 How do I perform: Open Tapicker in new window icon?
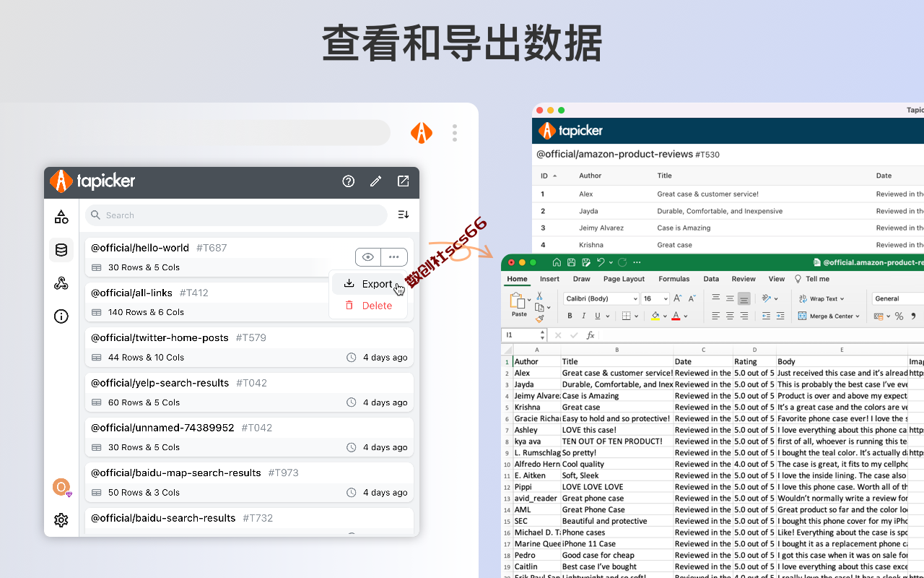coord(404,181)
